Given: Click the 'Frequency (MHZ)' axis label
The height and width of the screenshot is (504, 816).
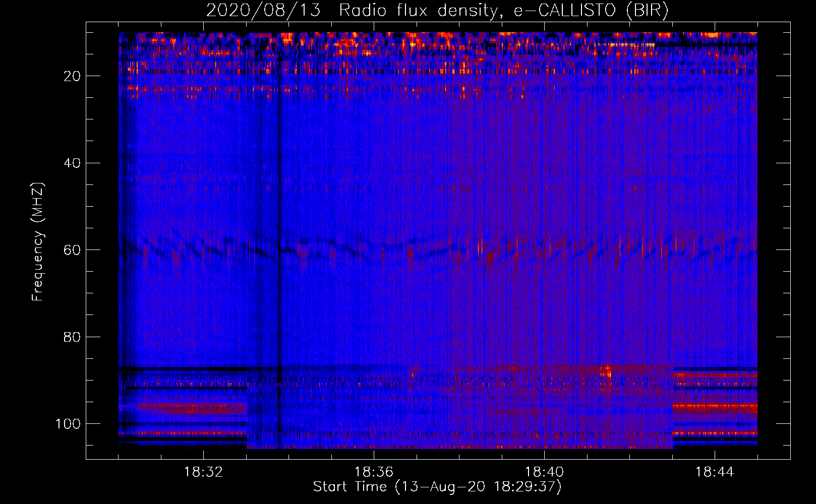Looking at the screenshot, I should 38,241.
